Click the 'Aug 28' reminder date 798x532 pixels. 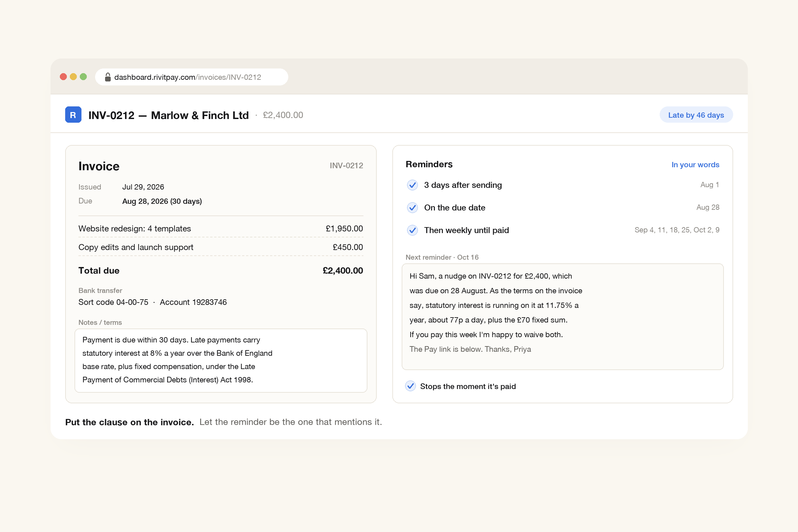[708, 207]
